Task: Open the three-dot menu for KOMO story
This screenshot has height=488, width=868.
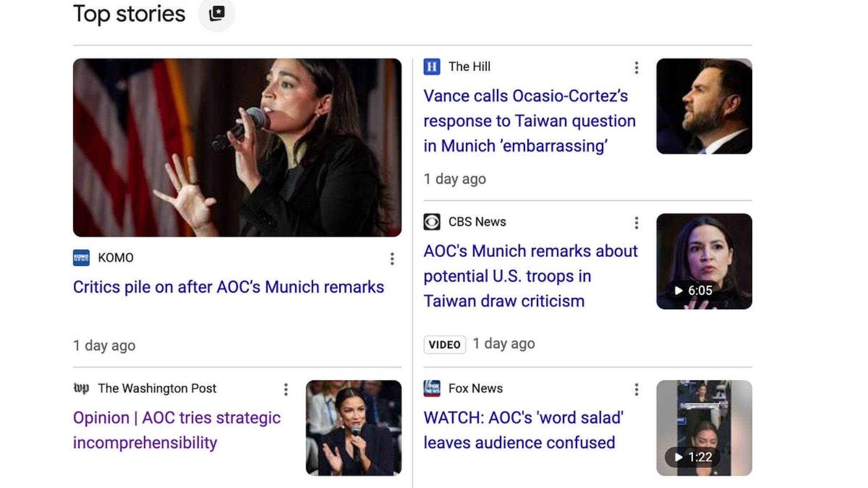Action: (392, 259)
